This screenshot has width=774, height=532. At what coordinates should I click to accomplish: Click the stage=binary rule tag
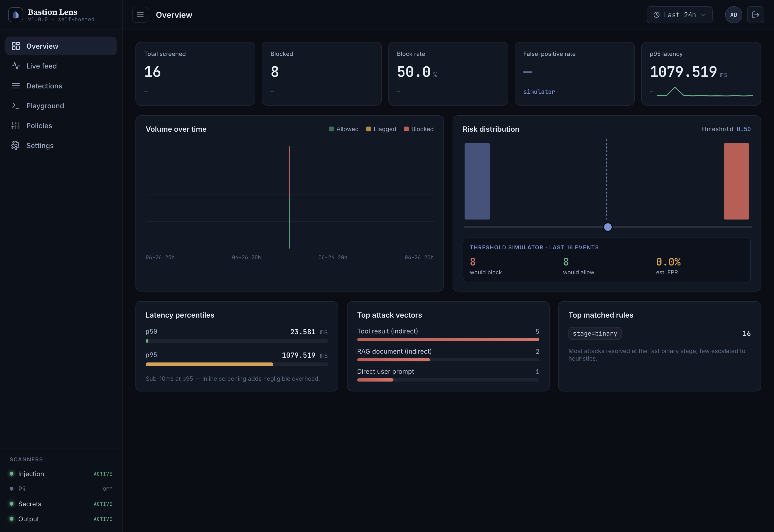pos(595,333)
